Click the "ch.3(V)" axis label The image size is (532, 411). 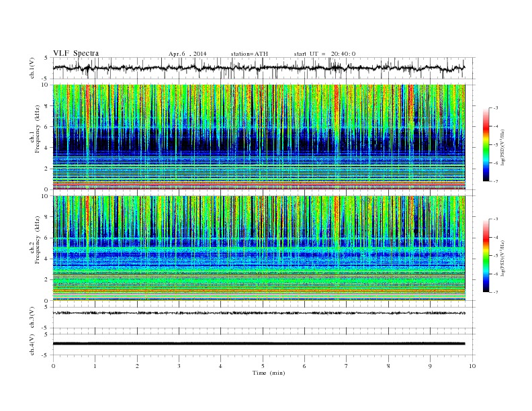tap(32, 318)
